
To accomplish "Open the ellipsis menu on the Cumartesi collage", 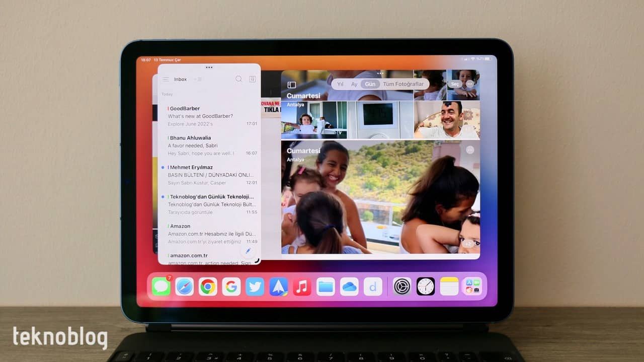I will click(x=469, y=150).
